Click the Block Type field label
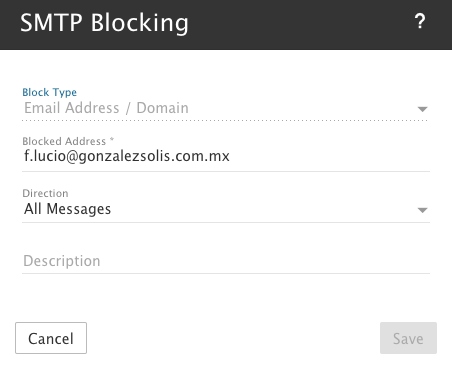 pos(50,92)
